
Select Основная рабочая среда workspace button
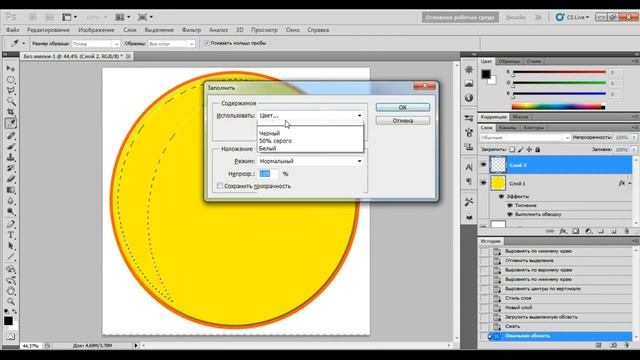[x=460, y=18]
